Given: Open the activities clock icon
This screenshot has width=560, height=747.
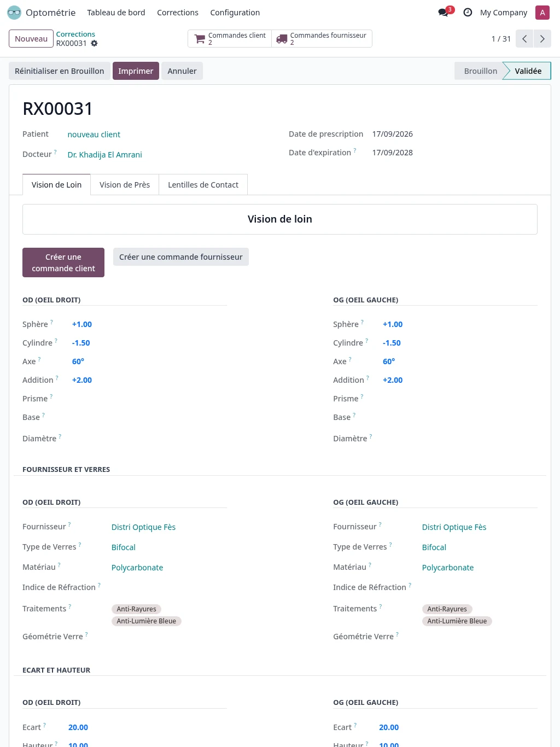Looking at the screenshot, I should click(x=468, y=13).
